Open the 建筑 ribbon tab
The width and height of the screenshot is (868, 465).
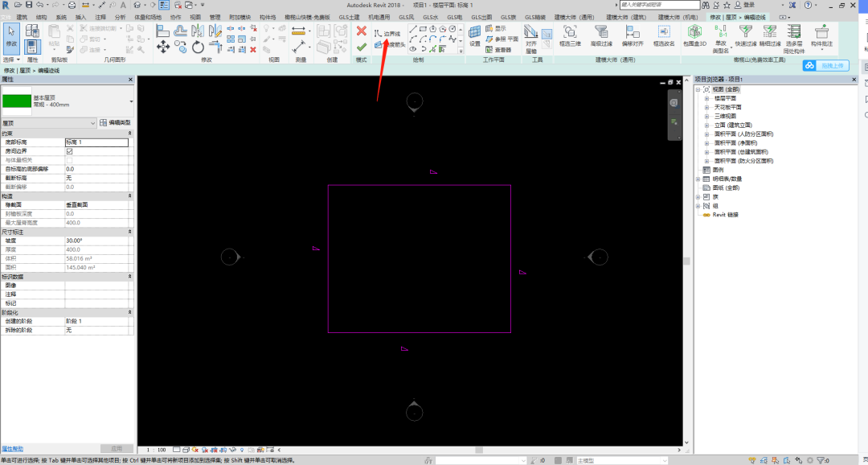[22, 17]
